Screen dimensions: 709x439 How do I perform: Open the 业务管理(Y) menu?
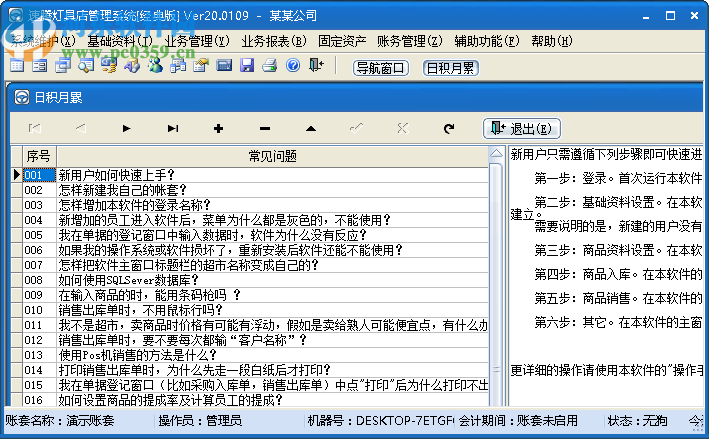[x=197, y=41]
